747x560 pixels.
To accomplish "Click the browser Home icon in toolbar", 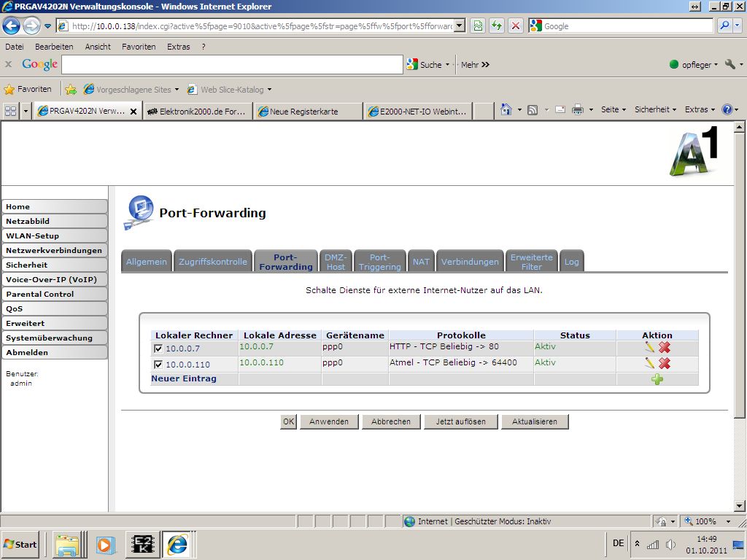I will pyautogui.click(x=506, y=110).
